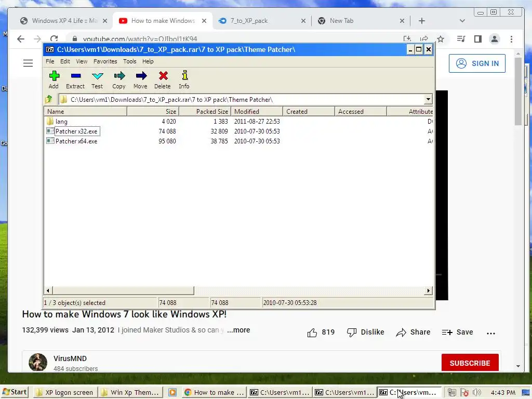
Task: Open the Tools menu
Action: click(129, 61)
